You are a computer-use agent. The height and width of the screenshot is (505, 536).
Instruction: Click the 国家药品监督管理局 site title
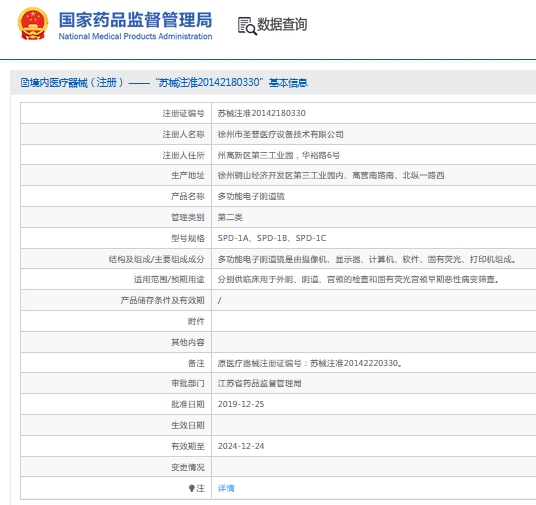point(135,20)
